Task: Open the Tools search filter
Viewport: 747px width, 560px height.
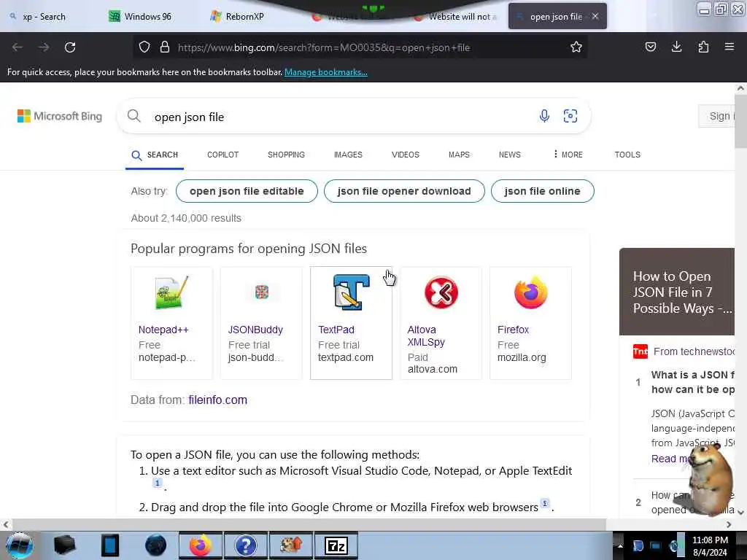Action: click(627, 155)
